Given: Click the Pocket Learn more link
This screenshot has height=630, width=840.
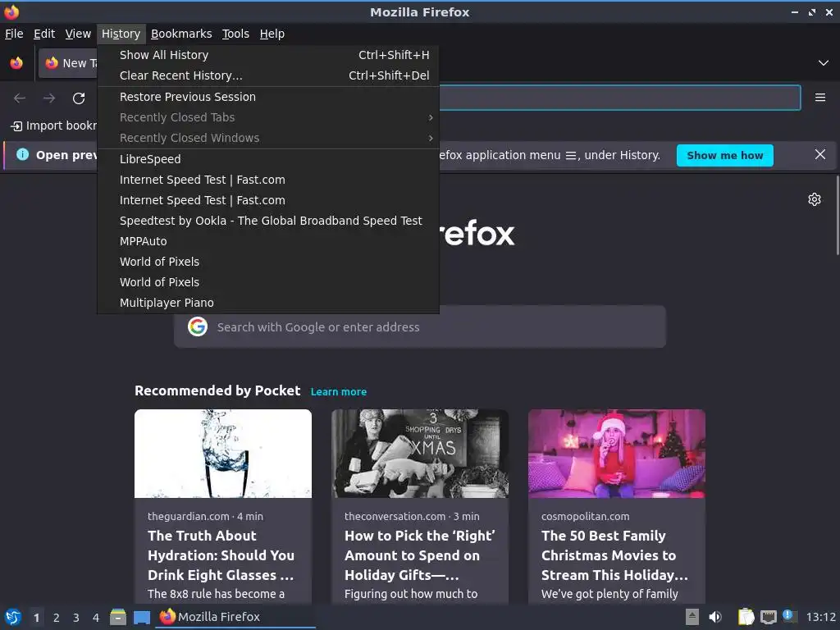Looking at the screenshot, I should click(339, 391).
